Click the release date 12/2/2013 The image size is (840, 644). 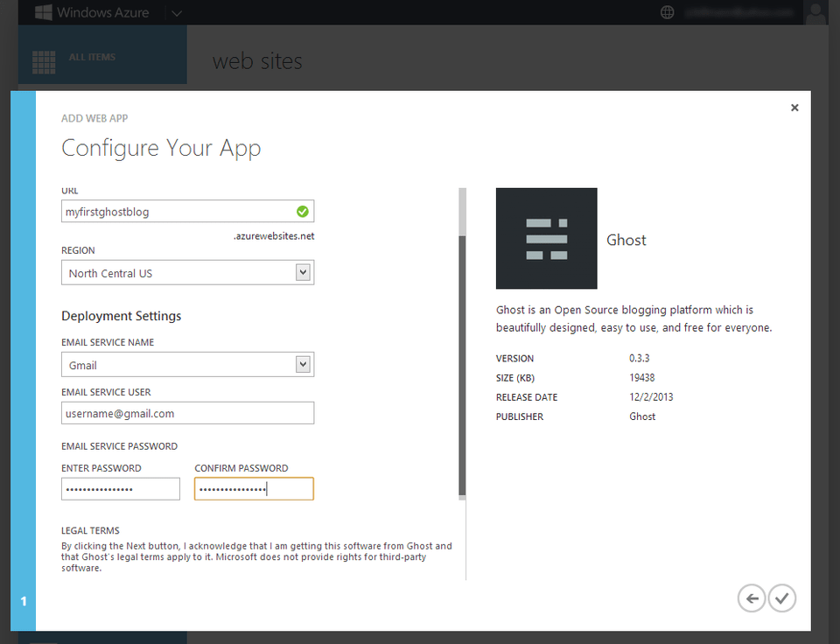[x=651, y=397]
